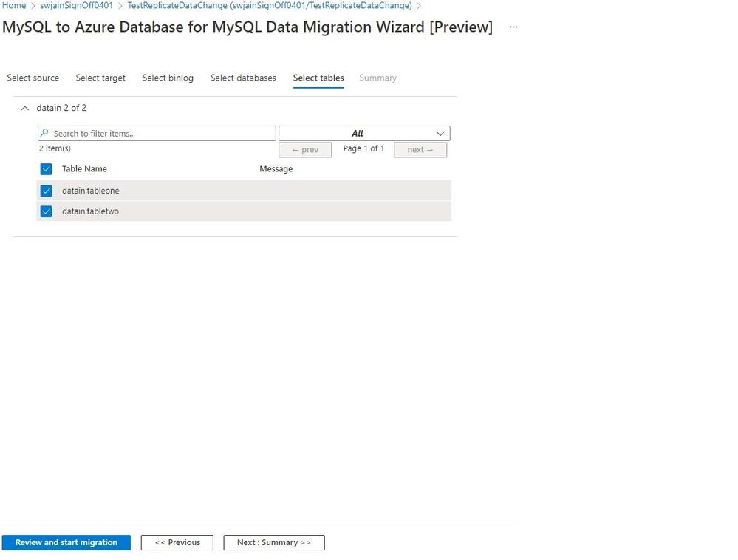Toggle the select-all Table Name checkbox

point(46,169)
